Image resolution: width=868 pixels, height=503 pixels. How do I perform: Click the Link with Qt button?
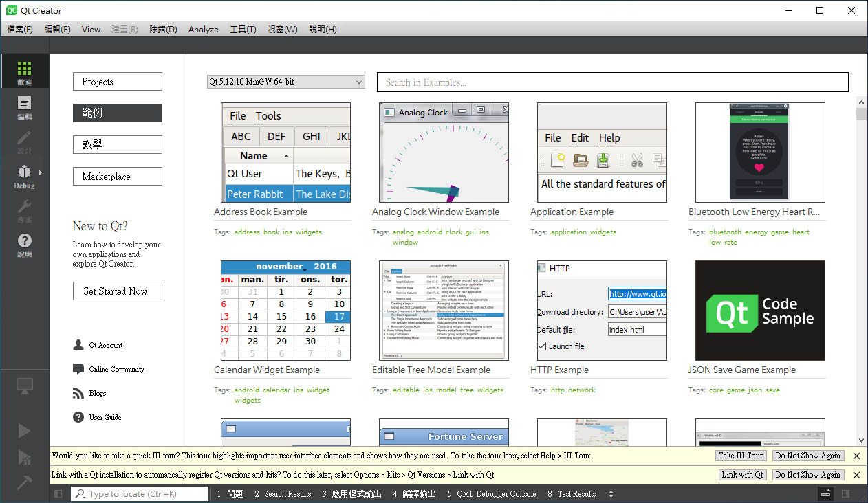tap(743, 475)
